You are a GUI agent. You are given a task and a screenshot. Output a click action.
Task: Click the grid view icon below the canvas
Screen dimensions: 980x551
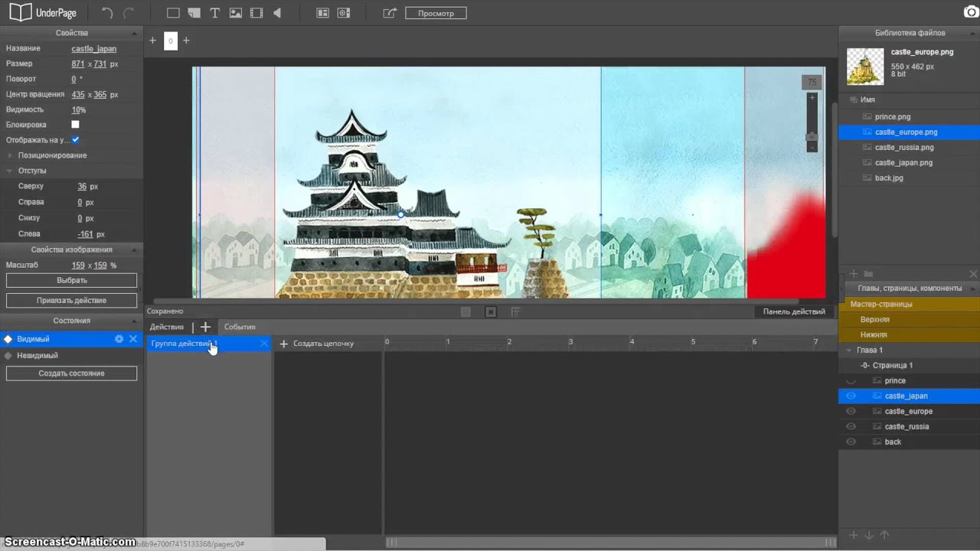pyautogui.click(x=465, y=311)
